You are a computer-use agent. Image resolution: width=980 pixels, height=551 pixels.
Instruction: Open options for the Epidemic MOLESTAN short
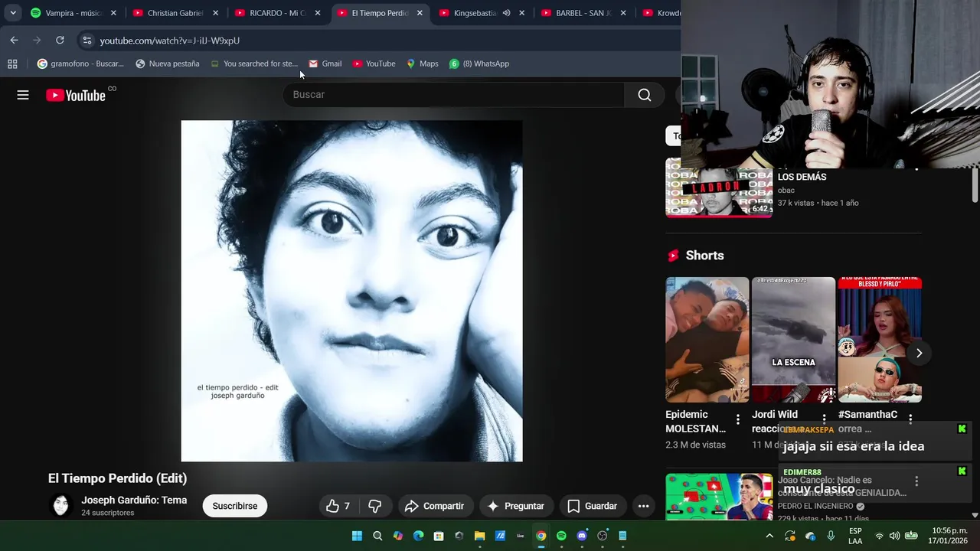click(738, 419)
